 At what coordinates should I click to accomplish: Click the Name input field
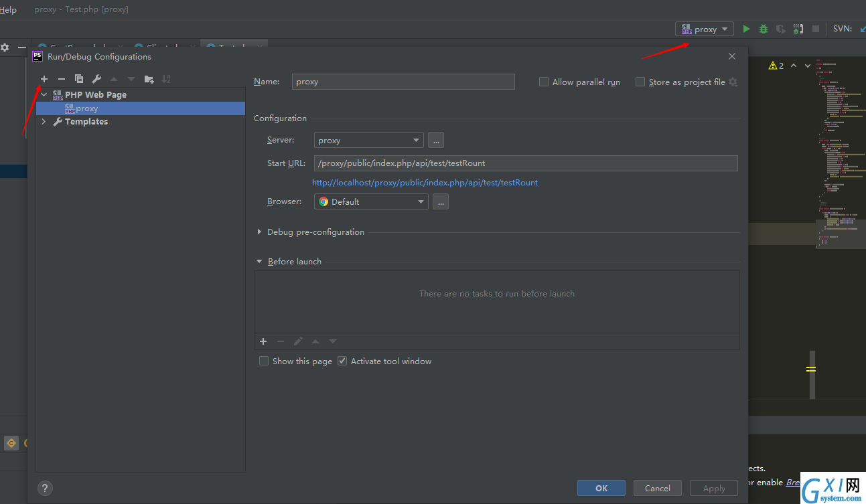pyautogui.click(x=403, y=82)
